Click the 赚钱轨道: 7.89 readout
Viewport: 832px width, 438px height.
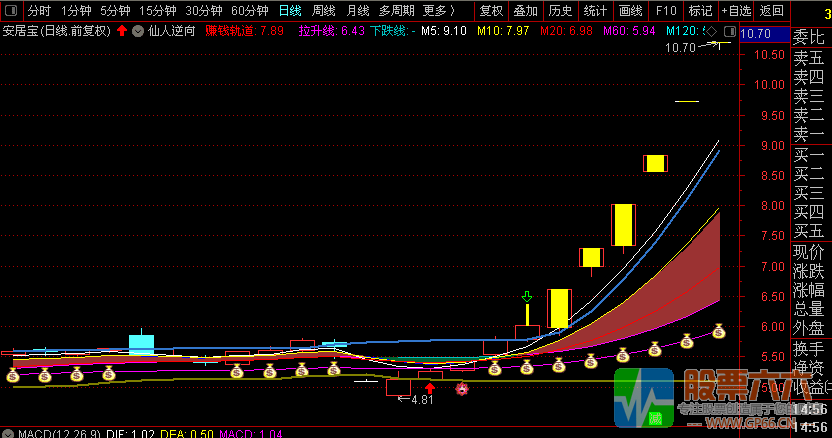tap(244, 31)
